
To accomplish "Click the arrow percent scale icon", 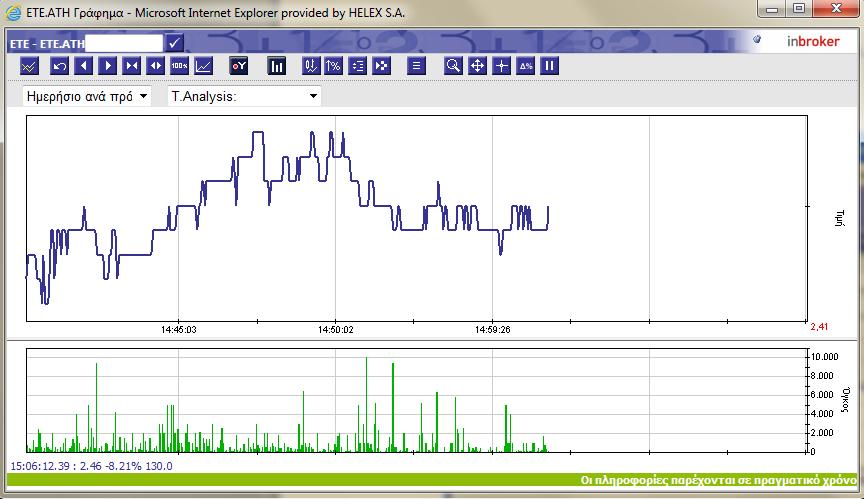I will [x=333, y=66].
